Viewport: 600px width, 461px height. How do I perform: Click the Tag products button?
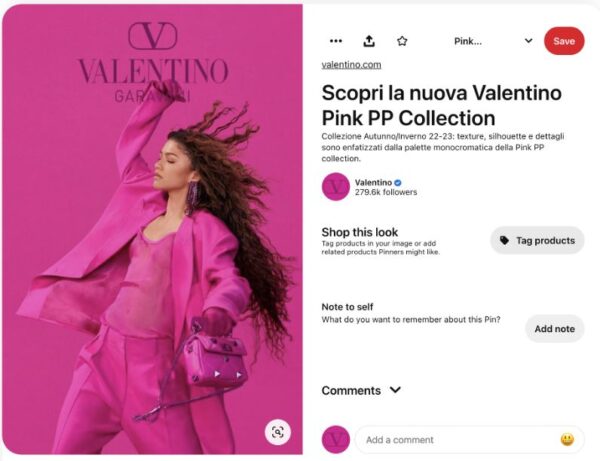pyautogui.click(x=537, y=240)
